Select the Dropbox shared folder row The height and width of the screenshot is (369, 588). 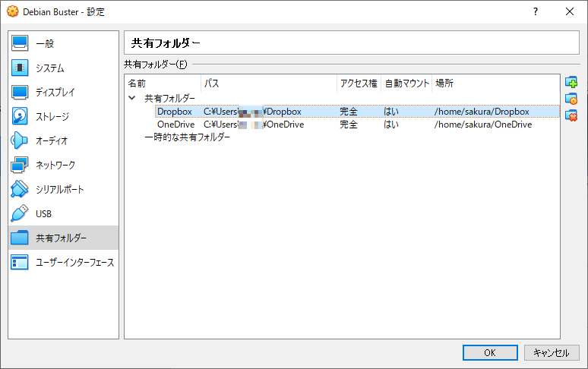pos(175,112)
